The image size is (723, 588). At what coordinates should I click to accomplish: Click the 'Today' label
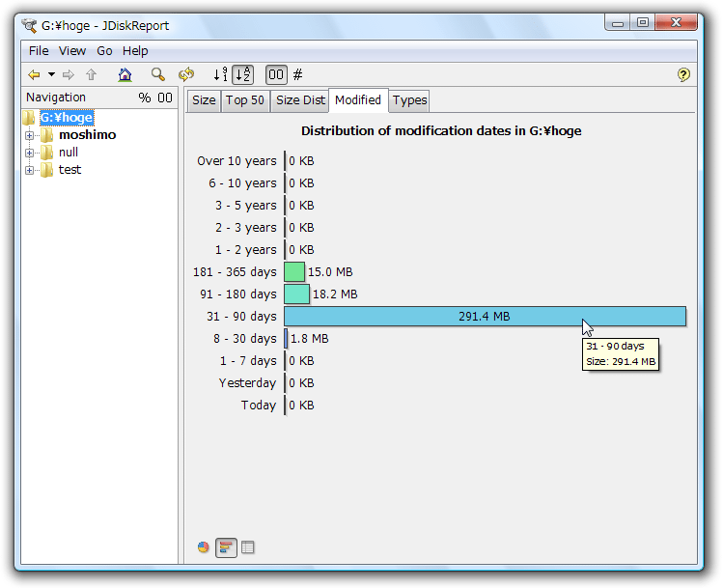click(259, 405)
